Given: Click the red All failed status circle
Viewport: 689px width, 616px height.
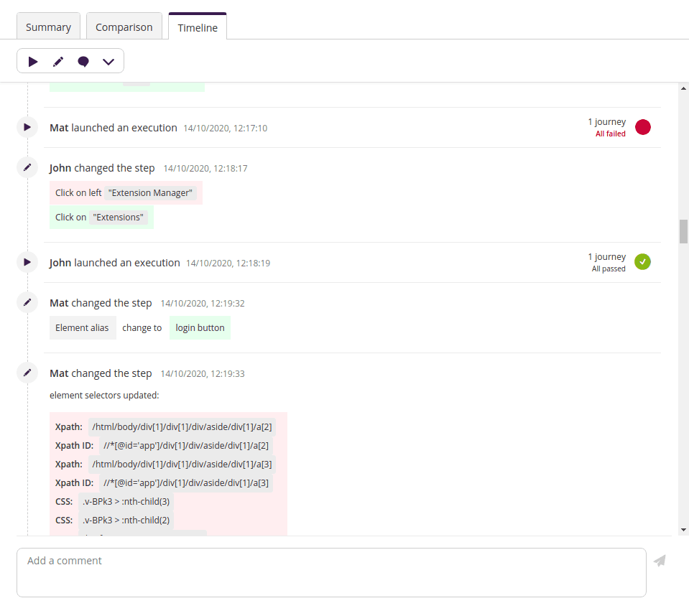Looking at the screenshot, I should tap(643, 127).
